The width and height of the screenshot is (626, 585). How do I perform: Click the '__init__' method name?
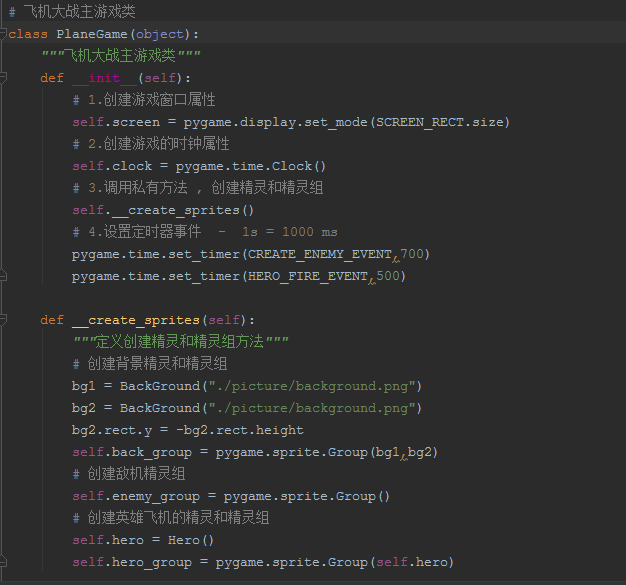105,78
